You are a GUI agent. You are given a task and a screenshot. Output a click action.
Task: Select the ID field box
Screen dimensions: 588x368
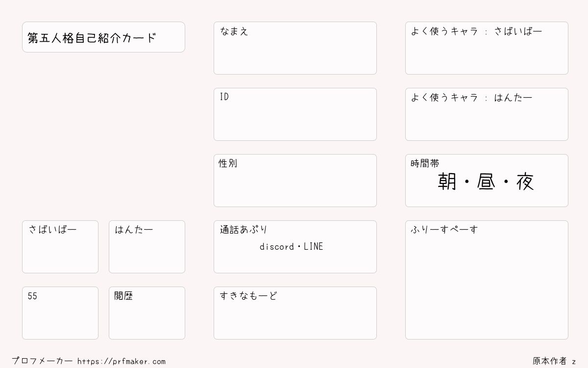(x=295, y=114)
